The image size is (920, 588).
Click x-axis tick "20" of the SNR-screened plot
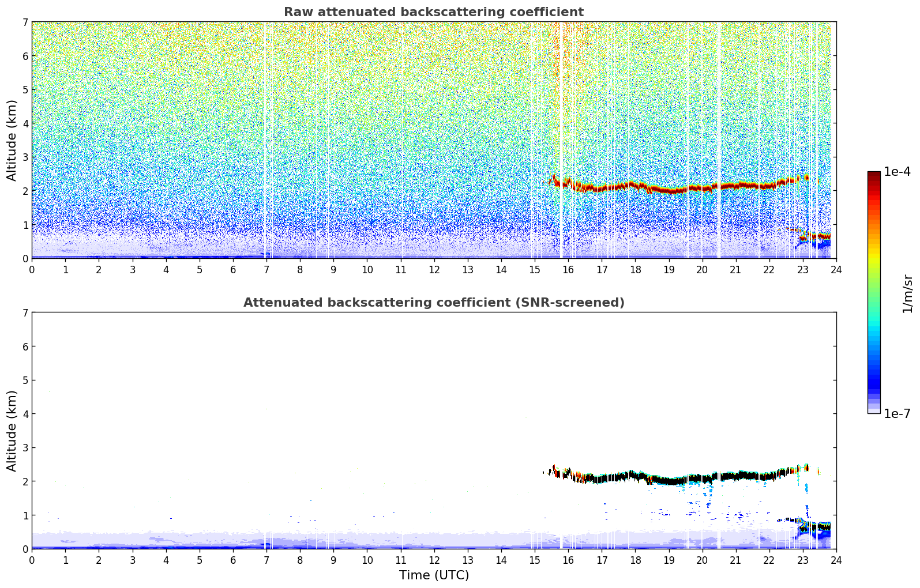pos(702,559)
